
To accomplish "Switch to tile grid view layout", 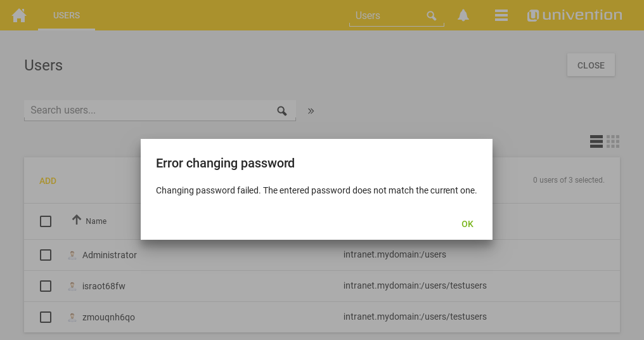I will click(x=613, y=141).
